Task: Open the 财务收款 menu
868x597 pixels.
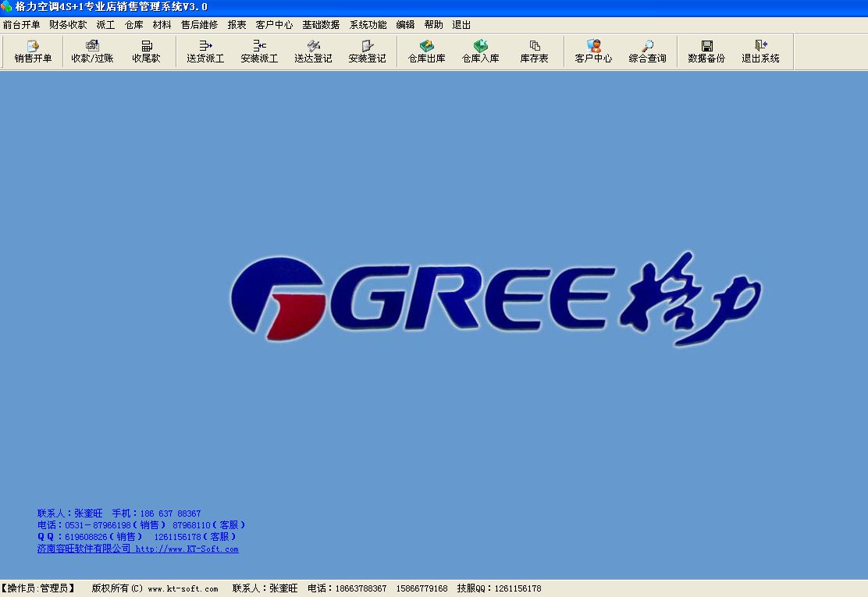Action: (x=68, y=25)
